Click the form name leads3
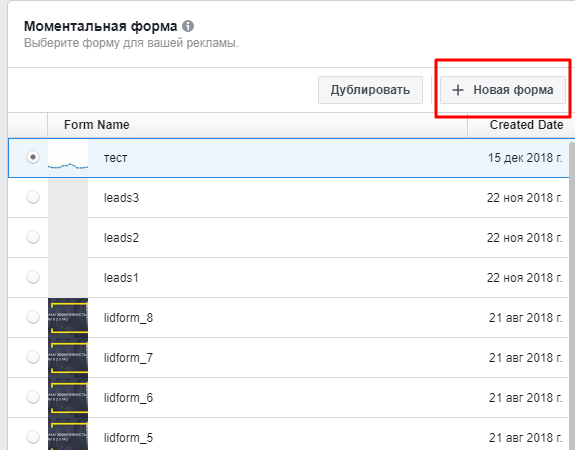 tap(121, 198)
